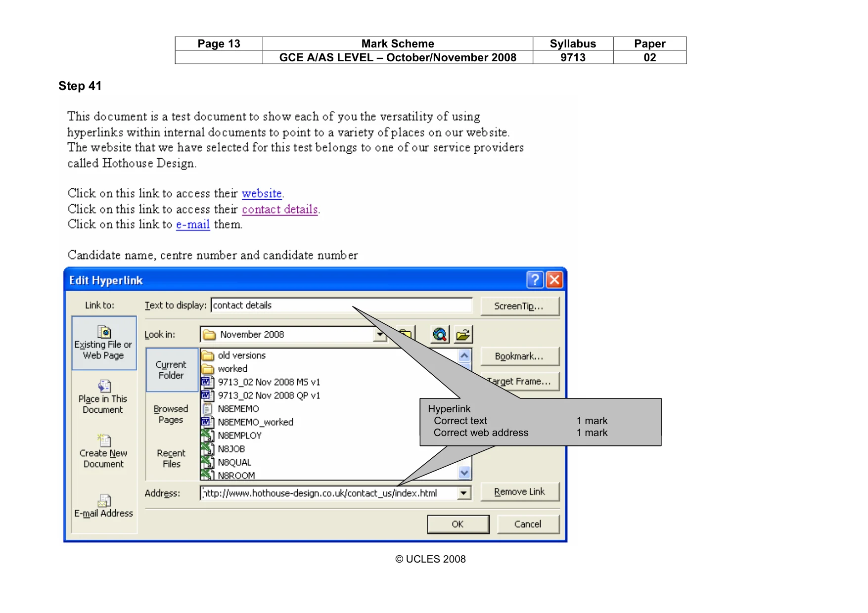Select the N8EMEMO text file

pyautogui.click(x=230, y=409)
